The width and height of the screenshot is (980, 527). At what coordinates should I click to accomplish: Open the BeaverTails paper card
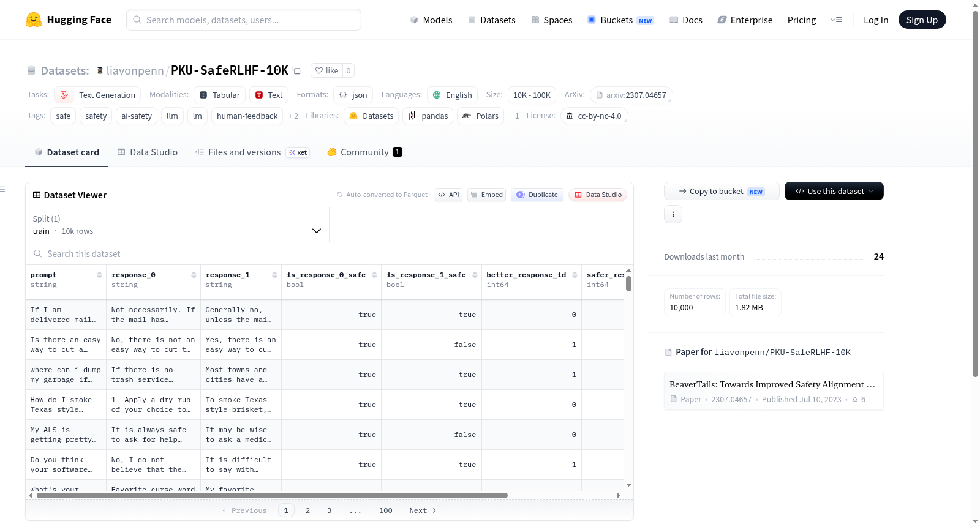[x=774, y=391]
